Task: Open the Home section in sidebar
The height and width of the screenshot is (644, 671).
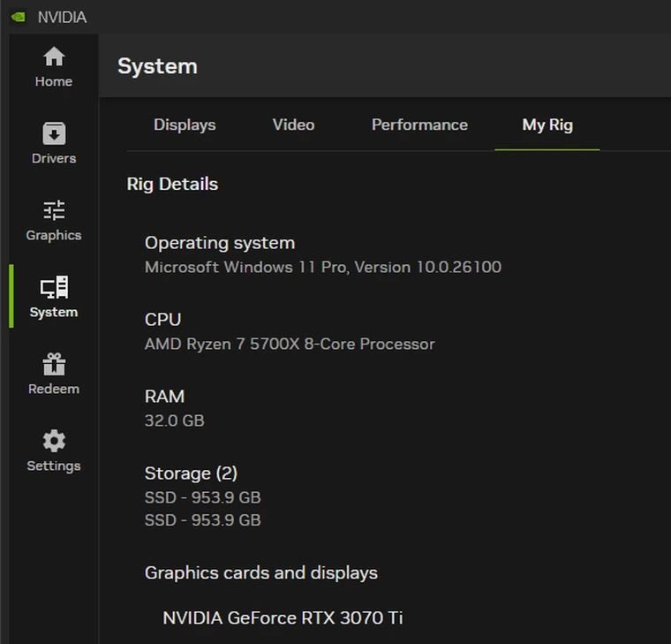Action: 54,67
